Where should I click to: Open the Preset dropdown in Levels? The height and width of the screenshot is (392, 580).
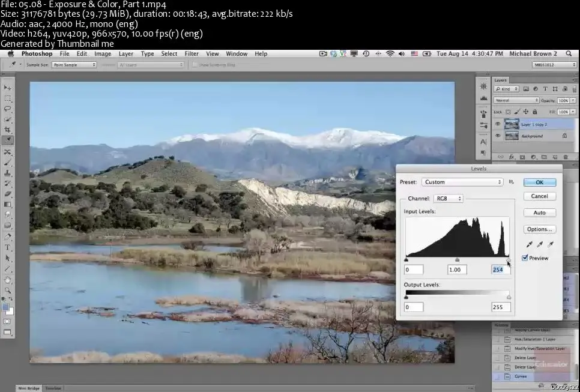point(462,182)
